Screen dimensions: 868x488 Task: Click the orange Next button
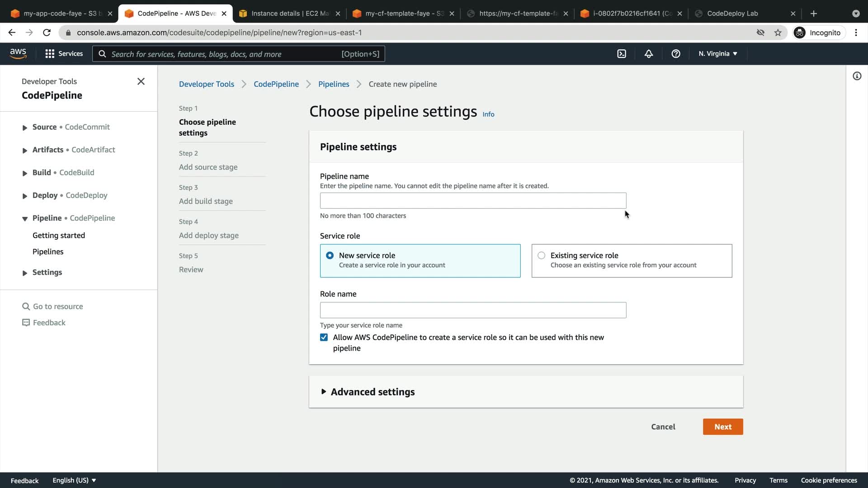(722, 427)
